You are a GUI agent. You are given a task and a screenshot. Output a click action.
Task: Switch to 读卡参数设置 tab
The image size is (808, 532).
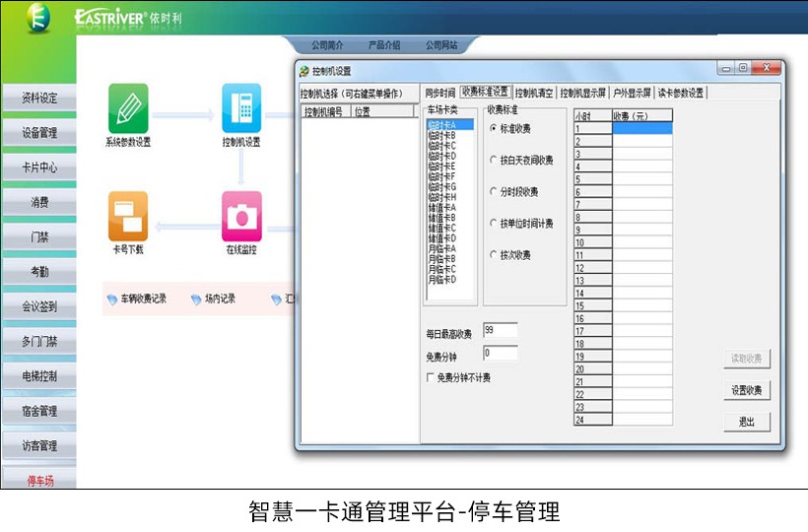pos(681,93)
